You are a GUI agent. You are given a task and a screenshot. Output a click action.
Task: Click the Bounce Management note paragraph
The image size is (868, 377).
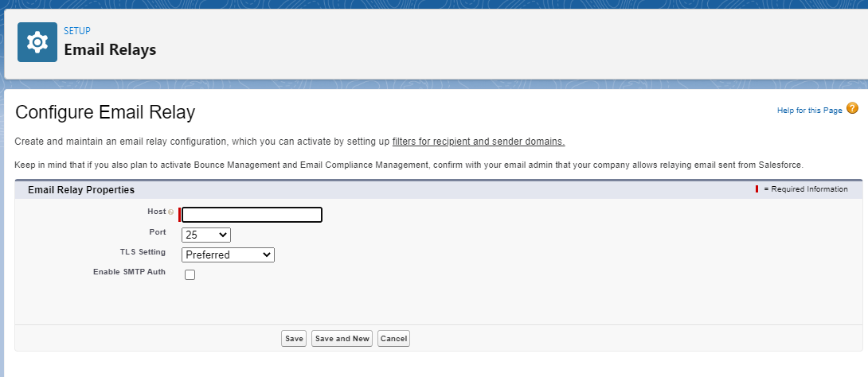tap(409, 165)
